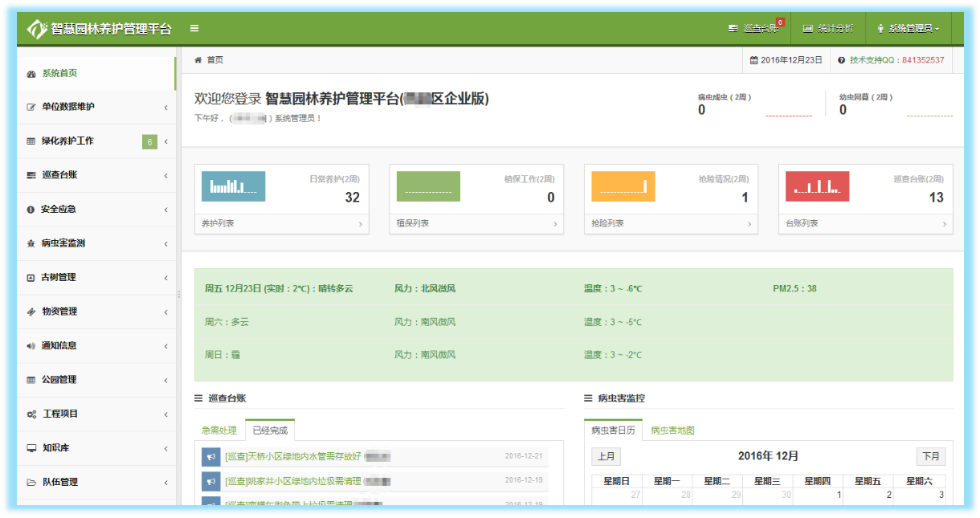Click the red notification badge on 巡查台账

tap(780, 22)
